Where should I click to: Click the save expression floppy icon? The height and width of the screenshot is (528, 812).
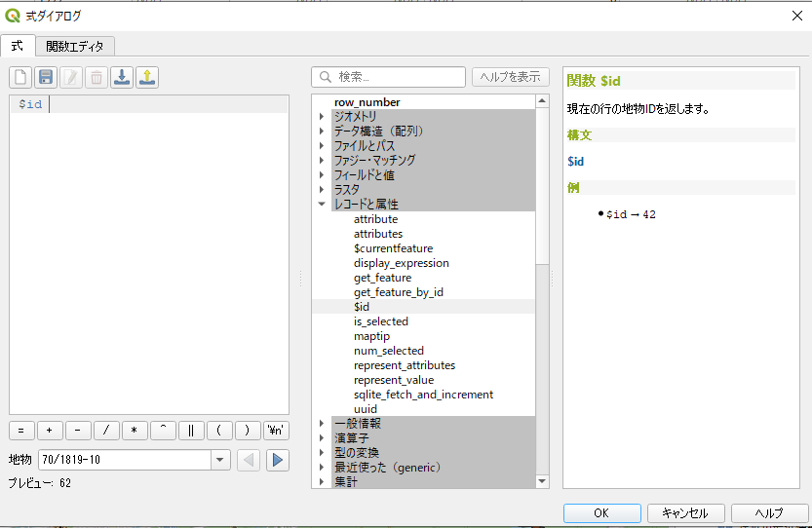[x=46, y=77]
